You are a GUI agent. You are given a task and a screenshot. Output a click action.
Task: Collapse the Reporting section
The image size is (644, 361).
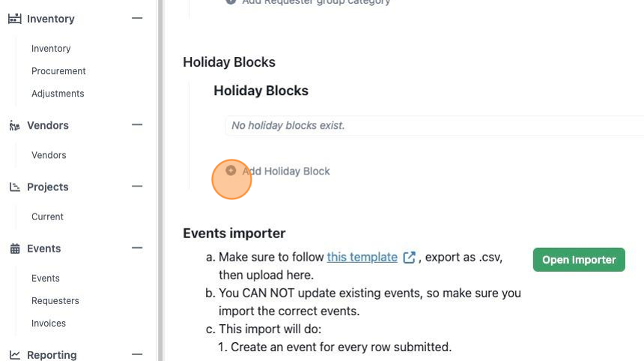137,354
